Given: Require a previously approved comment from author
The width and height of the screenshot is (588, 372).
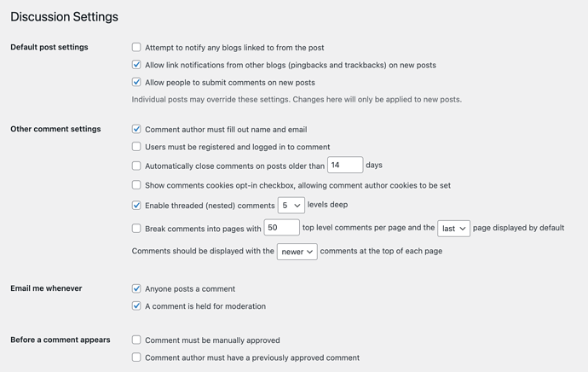Looking at the screenshot, I should 136,357.
